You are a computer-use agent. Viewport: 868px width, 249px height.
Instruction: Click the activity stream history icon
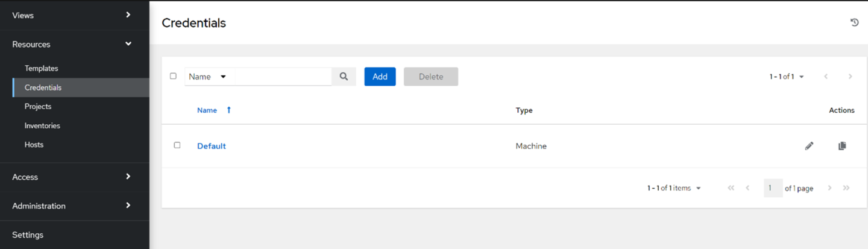[854, 23]
